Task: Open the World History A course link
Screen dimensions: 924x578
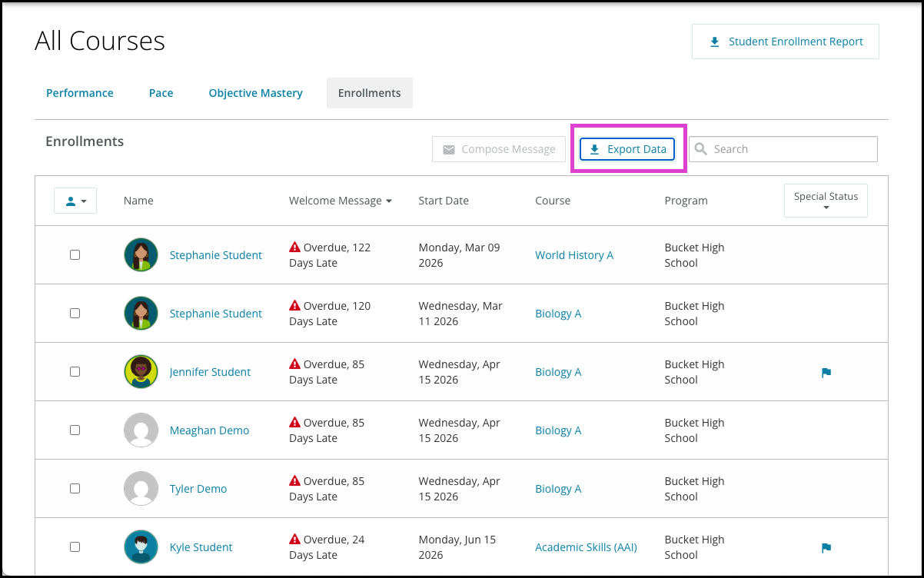Action: [574, 255]
